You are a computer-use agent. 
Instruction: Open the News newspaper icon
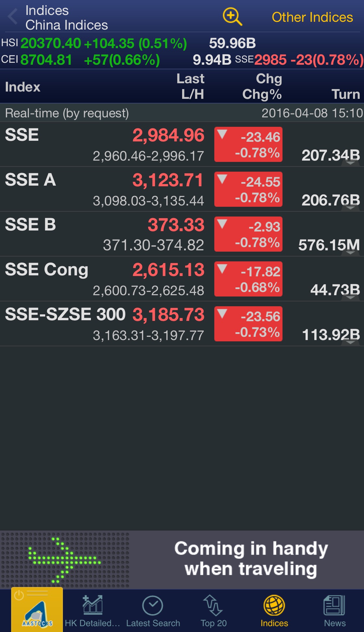(334, 605)
